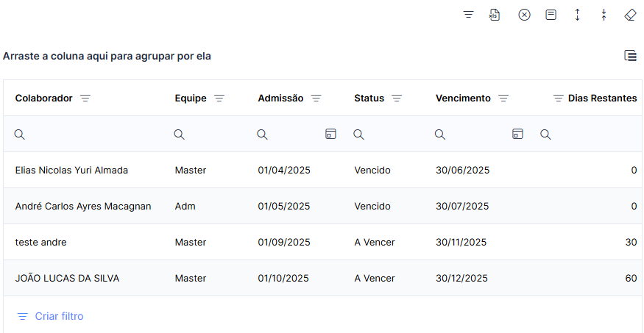Select the JOÃO LUCAS DA SILVA row
The height and width of the screenshot is (333, 644).
pos(322,278)
